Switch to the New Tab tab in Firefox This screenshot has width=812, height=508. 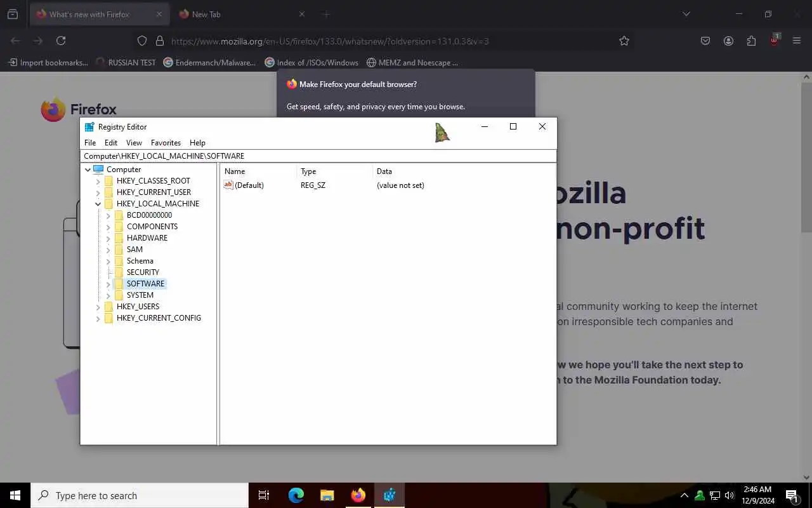tap(241, 14)
